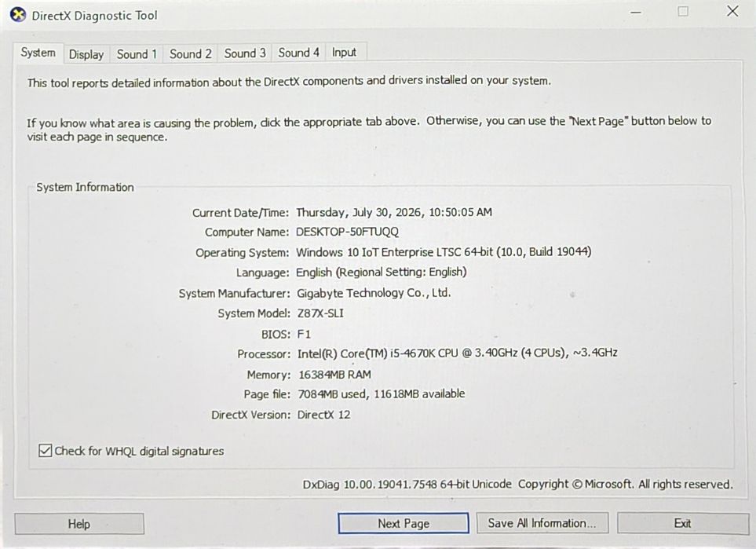The image size is (756, 549).
Task: Open the Sound 2 tab
Action: click(191, 54)
